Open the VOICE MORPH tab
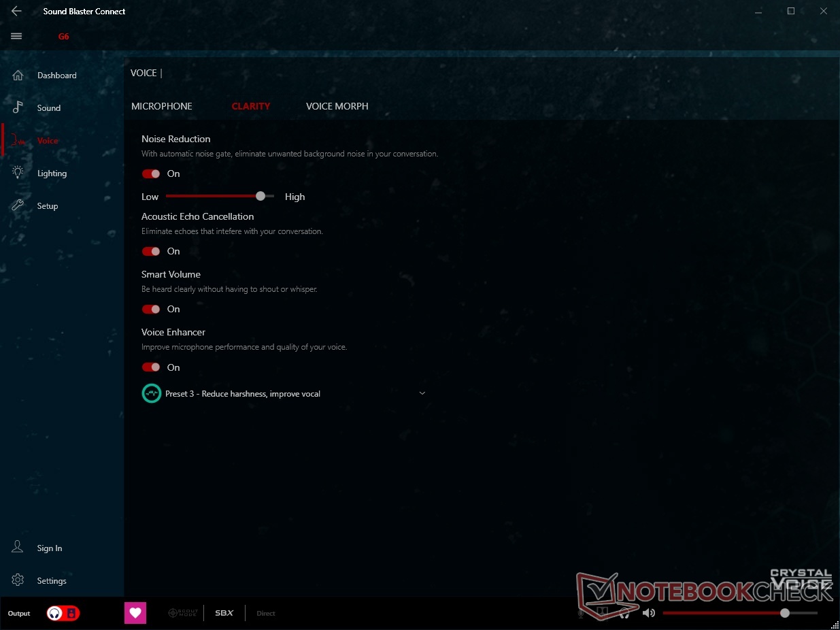This screenshot has width=840, height=630. [337, 106]
